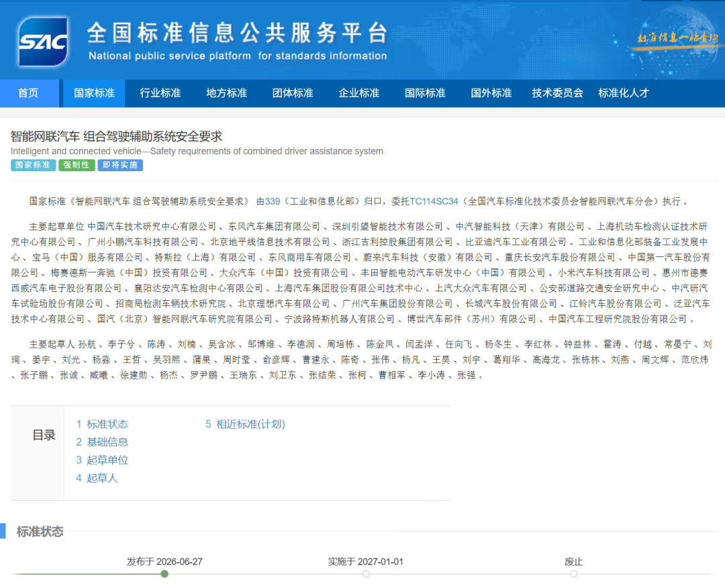The height and width of the screenshot is (588, 725).
Task: Select 国际标准 in the navigation bar
Action: [x=425, y=93]
